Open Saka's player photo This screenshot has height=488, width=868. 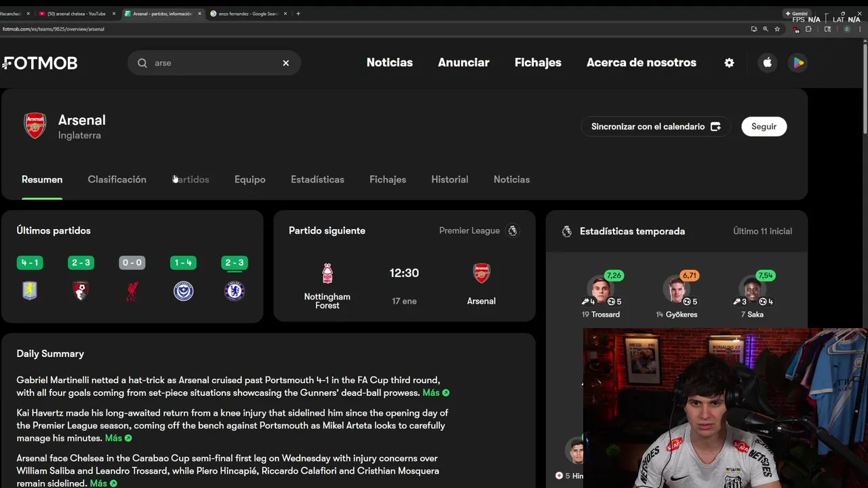tap(752, 289)
